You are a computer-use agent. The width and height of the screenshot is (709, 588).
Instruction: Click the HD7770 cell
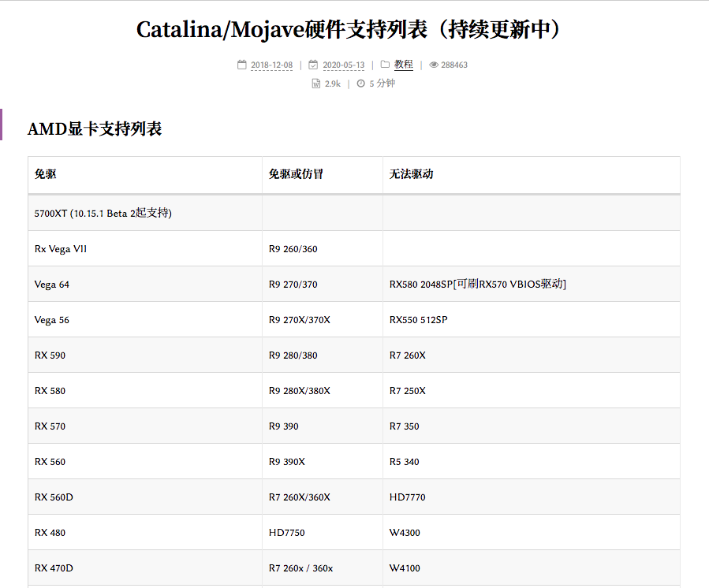tap(532, 497)
